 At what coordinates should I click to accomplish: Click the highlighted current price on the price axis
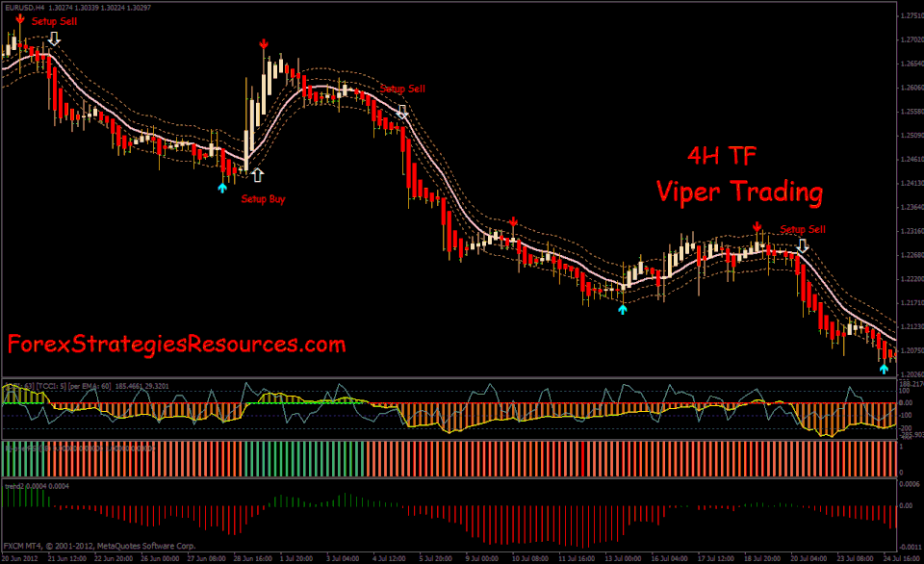point(908,374)
